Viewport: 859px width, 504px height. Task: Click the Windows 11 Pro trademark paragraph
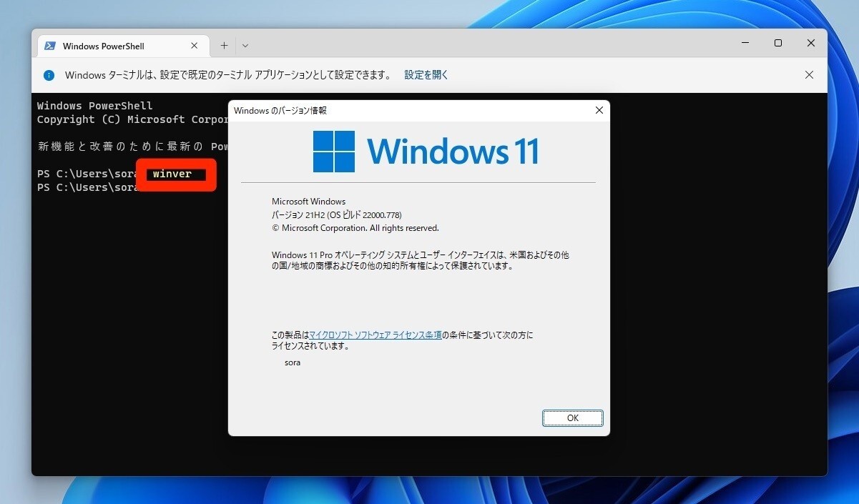(421, 260)
